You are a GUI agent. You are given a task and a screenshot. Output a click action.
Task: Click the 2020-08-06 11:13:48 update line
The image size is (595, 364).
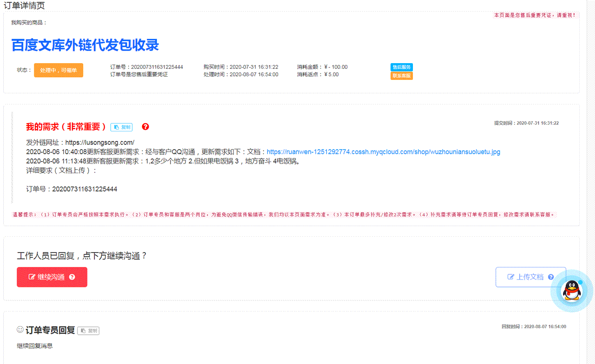(x=165, y=161)
